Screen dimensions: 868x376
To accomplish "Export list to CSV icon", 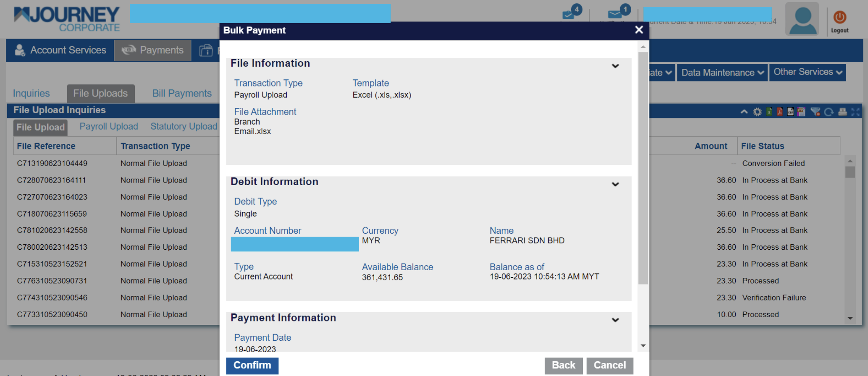I will pyautogui.click(x=790, y=112).
